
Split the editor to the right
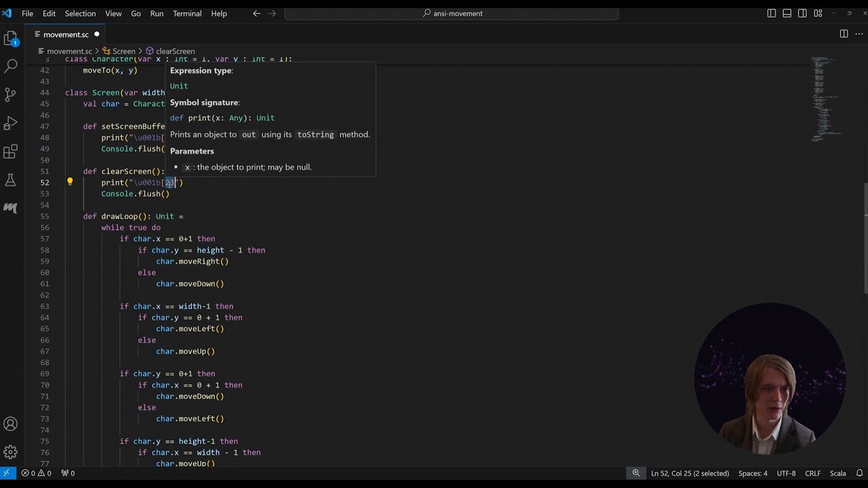click(x=844, y=34)
